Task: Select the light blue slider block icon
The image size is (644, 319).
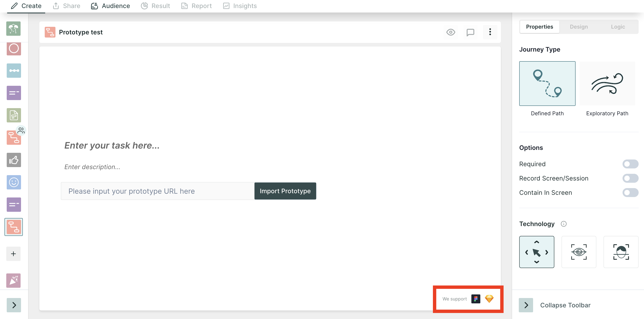Action: 14,70
